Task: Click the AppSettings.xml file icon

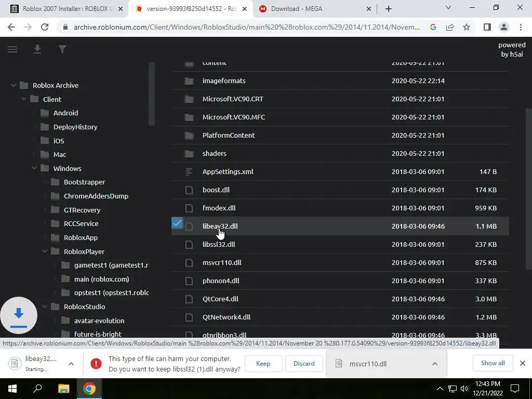Action: tap(189, 171)
